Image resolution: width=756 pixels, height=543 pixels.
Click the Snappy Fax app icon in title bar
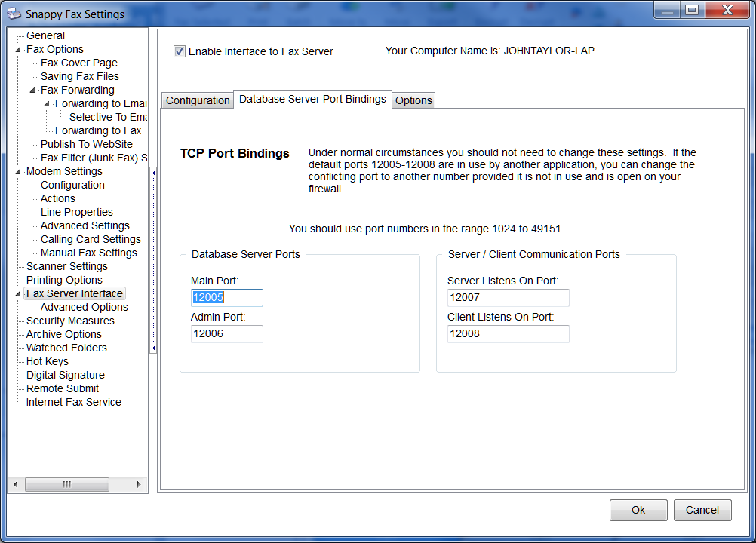point(14,14)
